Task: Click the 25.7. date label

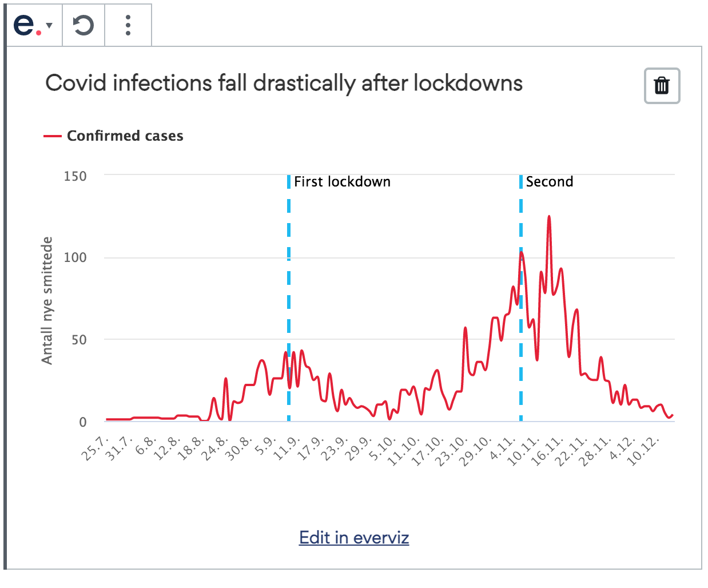Action: click(x=95, y=448)
